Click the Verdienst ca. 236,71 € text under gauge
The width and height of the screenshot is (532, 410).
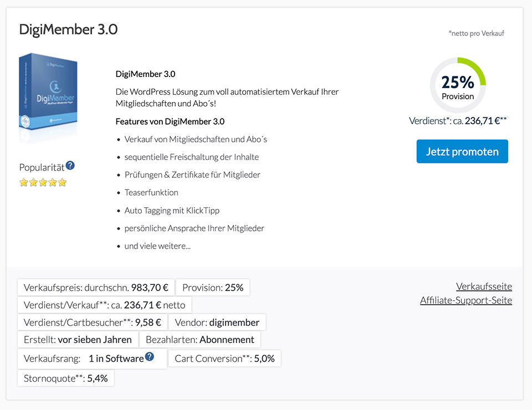(x=458, y=121)
